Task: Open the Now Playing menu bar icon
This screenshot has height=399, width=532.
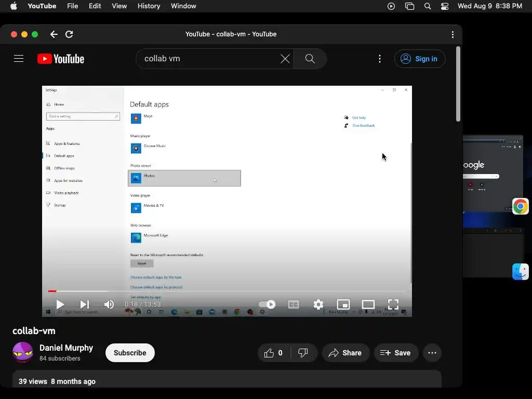Action: point(391,6)
